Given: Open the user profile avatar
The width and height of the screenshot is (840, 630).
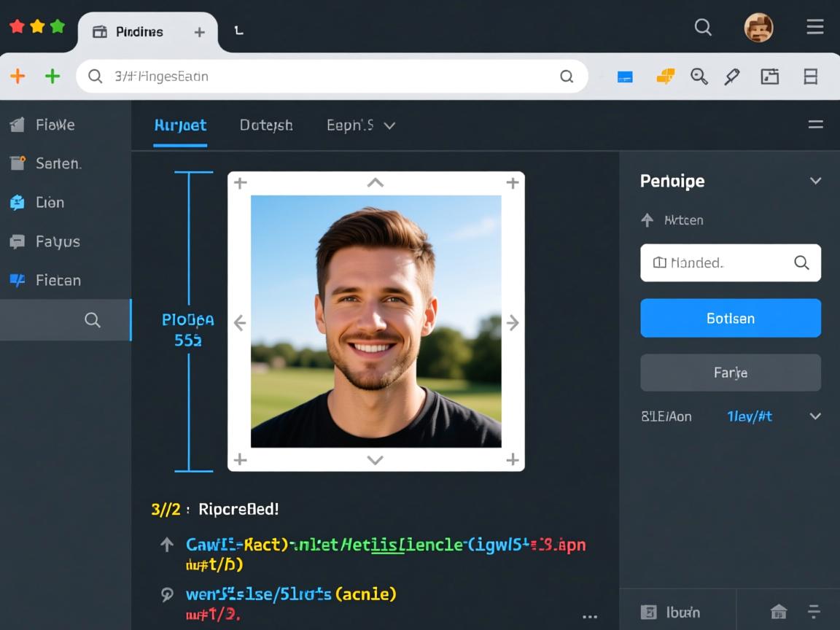Looking at the screenshot, I should 758,28.
